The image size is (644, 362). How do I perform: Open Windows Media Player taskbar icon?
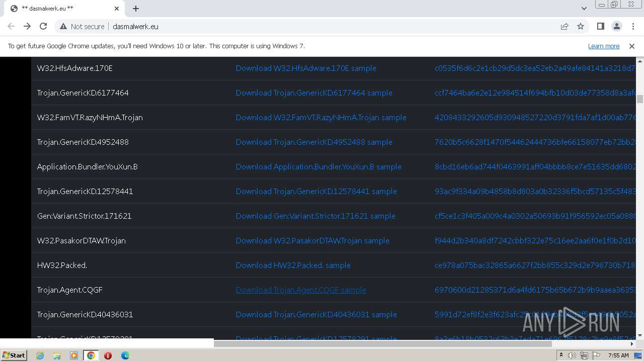pyautogui.click(x=74, y=355)
